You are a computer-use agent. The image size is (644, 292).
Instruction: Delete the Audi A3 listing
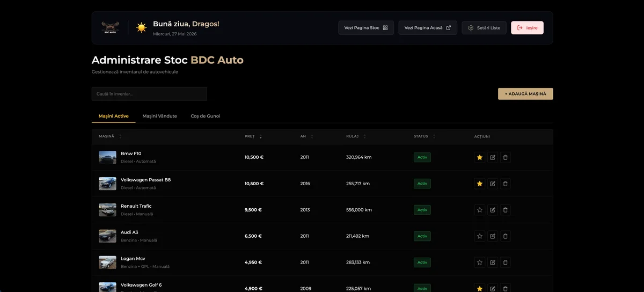pyautogui.click(x=505, y=236)
